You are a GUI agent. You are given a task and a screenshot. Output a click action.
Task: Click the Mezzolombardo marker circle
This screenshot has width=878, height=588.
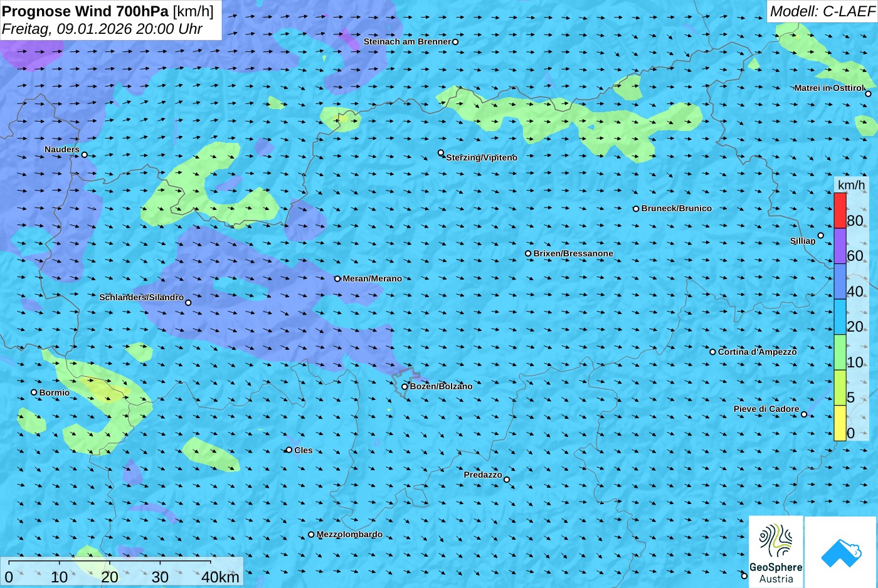click(311, 535)
